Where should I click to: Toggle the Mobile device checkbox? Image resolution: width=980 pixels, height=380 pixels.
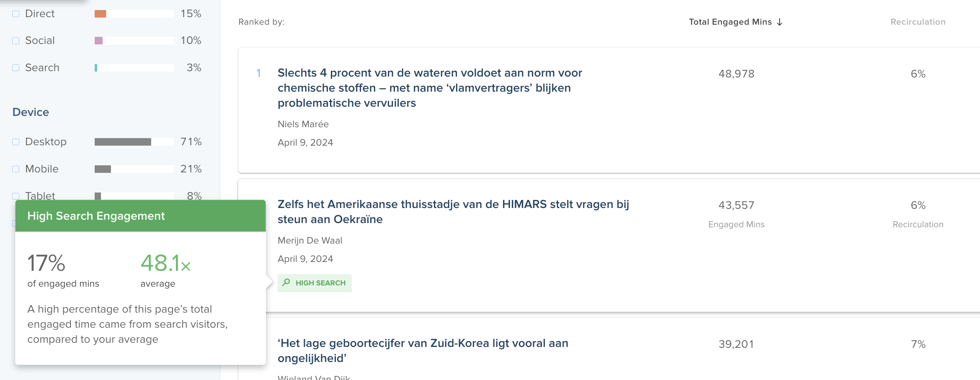[16, 169]
